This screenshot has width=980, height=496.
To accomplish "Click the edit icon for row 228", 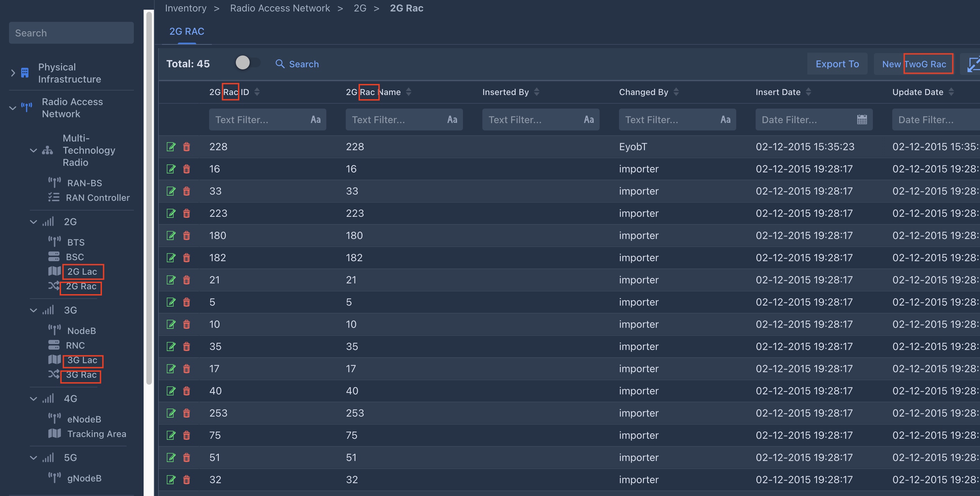I will pos(171,147).
